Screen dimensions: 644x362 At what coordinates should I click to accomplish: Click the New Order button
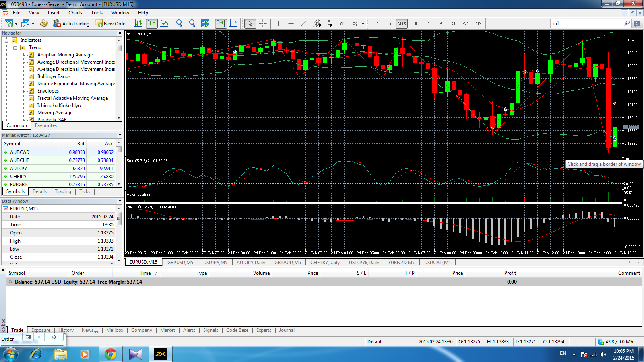coord(111,23)
